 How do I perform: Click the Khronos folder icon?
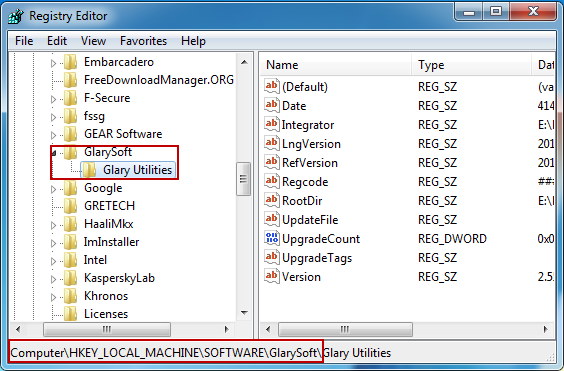click(x=70, y=296)
